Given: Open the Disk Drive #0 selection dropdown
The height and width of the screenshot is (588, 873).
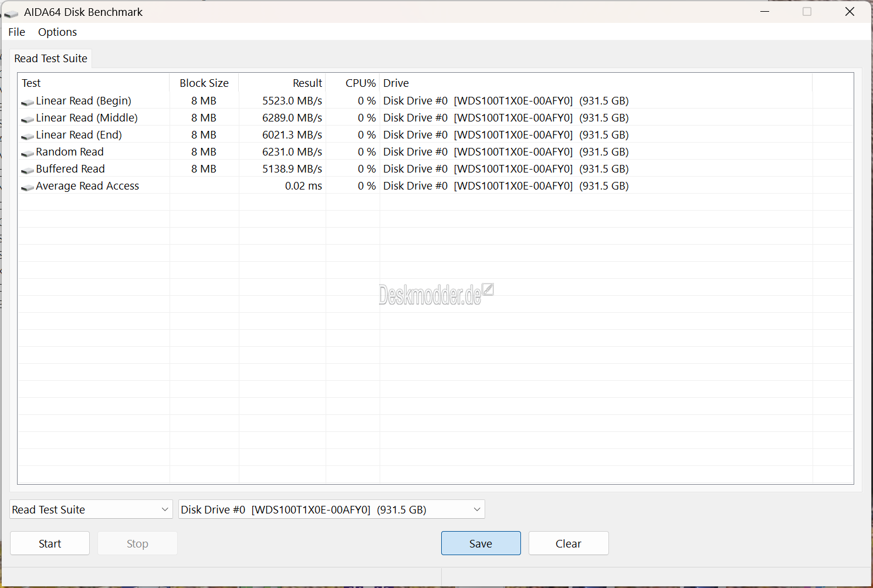Looking at the screenshot, I should [331, 509].
